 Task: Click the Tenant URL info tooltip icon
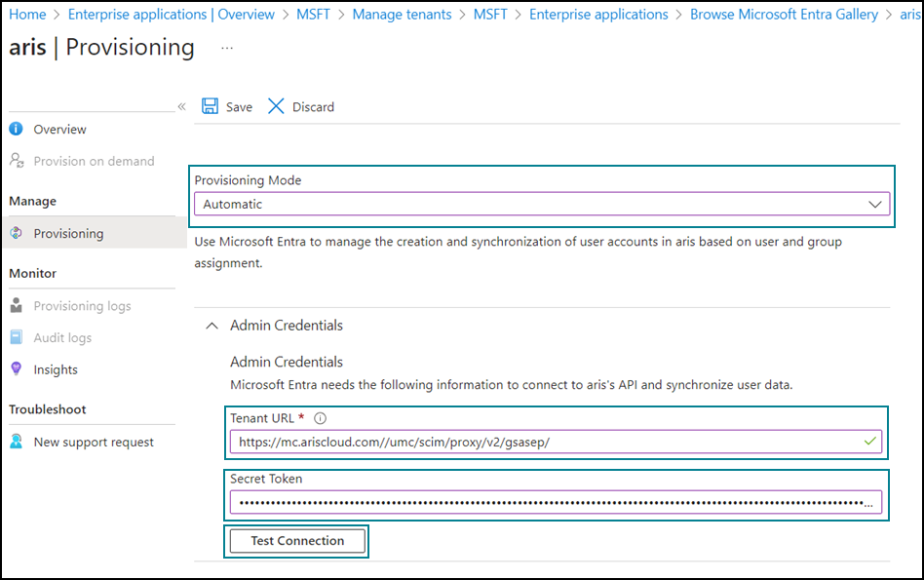click(x=320, y=418)
